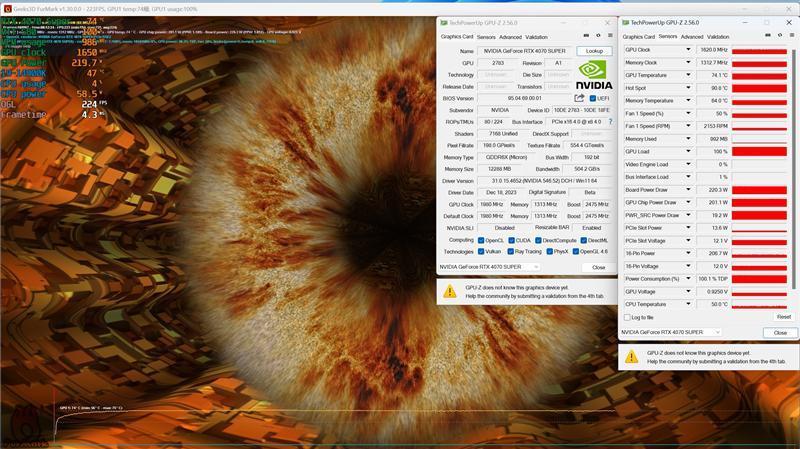The image size is (800, 449).
Task: Click the Driver Version value field
Action: [x=544, y=181]
